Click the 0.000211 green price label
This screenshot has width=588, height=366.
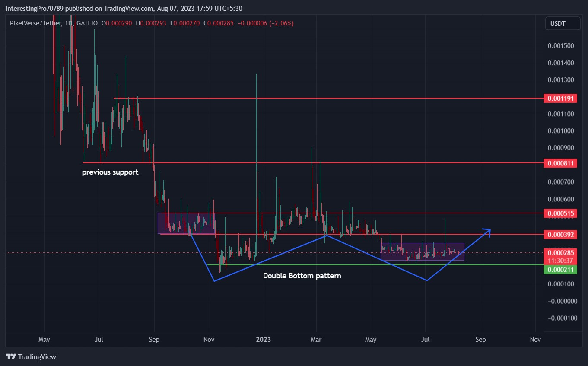[560, 270]
